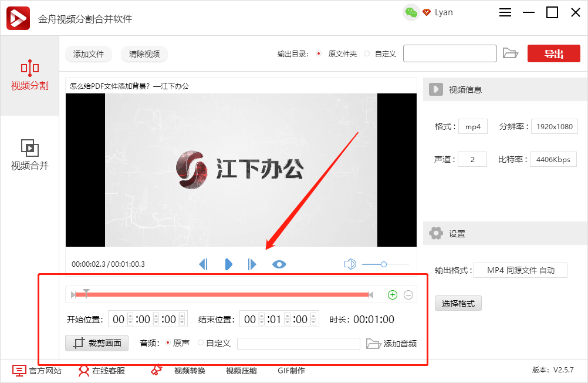This screenshot has height=383, width=588.
Task: Click the timeline end handle
Action: (371, 295)
